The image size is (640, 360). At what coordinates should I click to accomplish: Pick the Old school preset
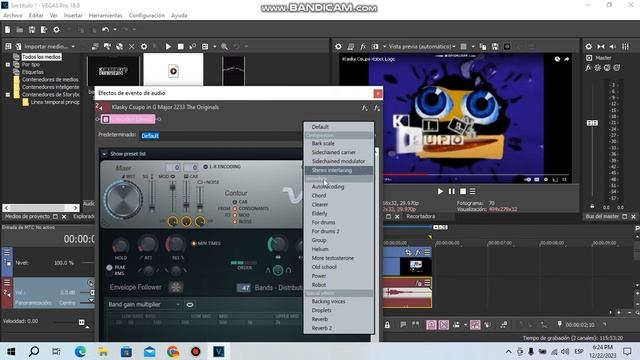[324, 267]
